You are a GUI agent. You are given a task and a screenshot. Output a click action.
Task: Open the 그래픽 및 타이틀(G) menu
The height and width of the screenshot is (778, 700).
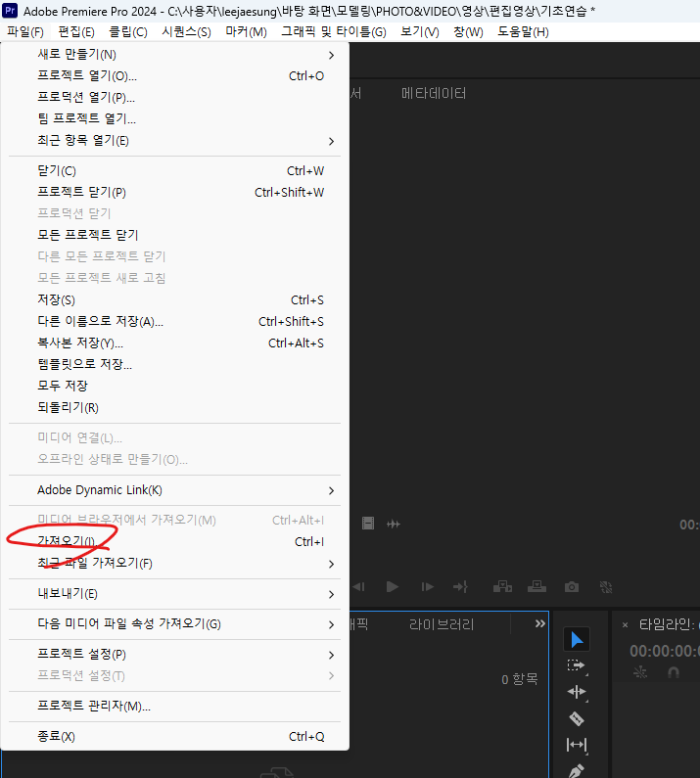pos(334,32)
